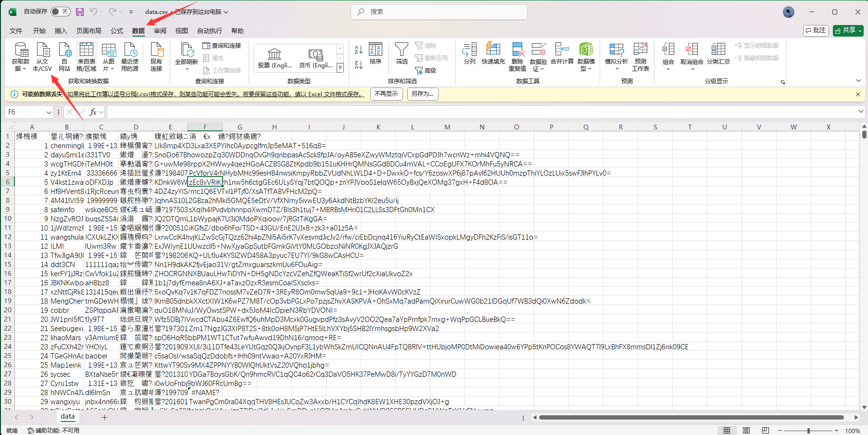The height and width of the screenshot is (435, 868).
Task: Click the 搜索 search box
Action: (x=440, y=12)
